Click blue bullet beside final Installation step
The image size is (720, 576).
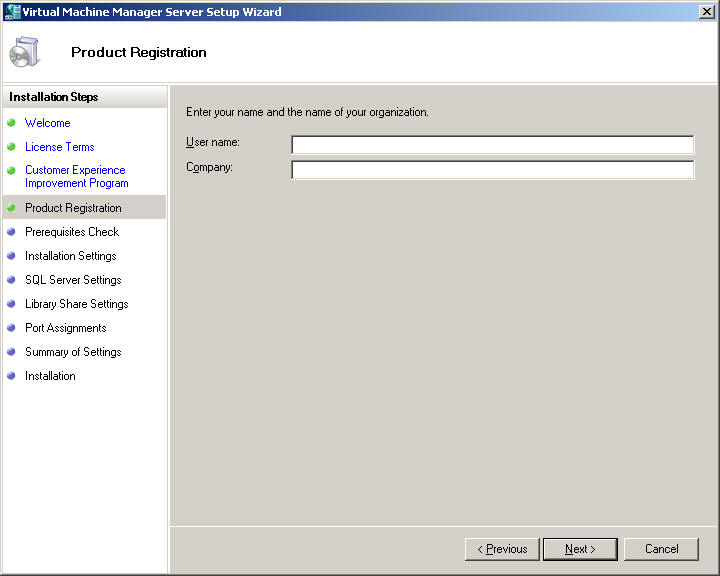[11, 375]
